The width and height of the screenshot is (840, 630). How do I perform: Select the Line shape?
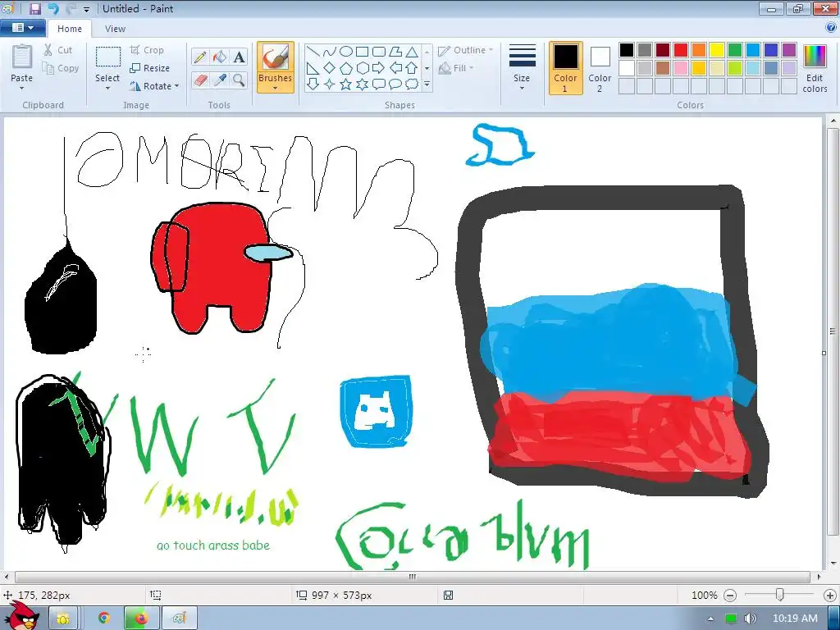pyautogui.click(x=313, y=52)
